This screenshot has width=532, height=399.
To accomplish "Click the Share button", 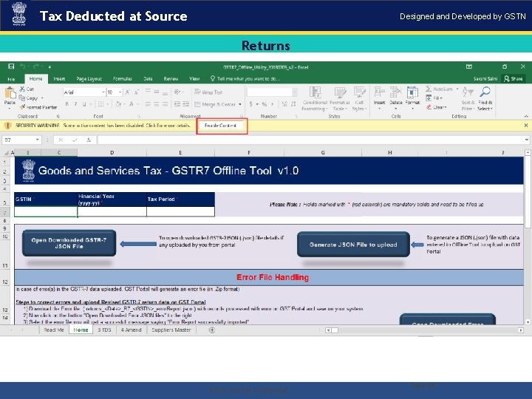I will point(514,79).
